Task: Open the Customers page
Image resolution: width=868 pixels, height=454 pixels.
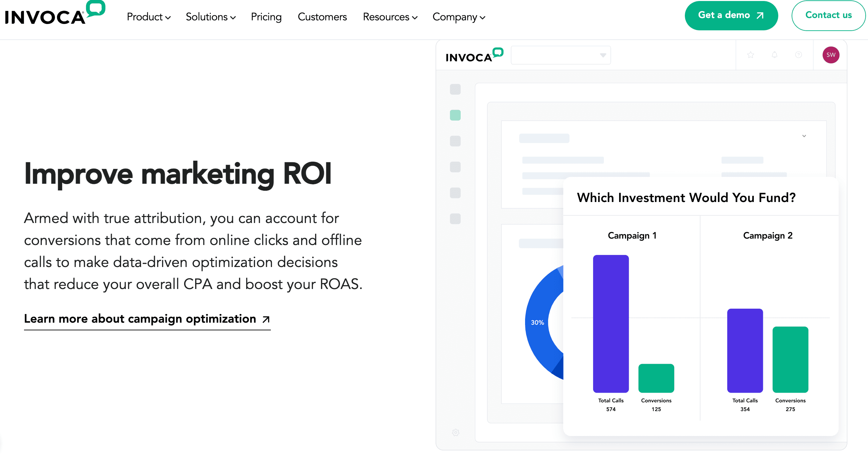Action: 322,17
